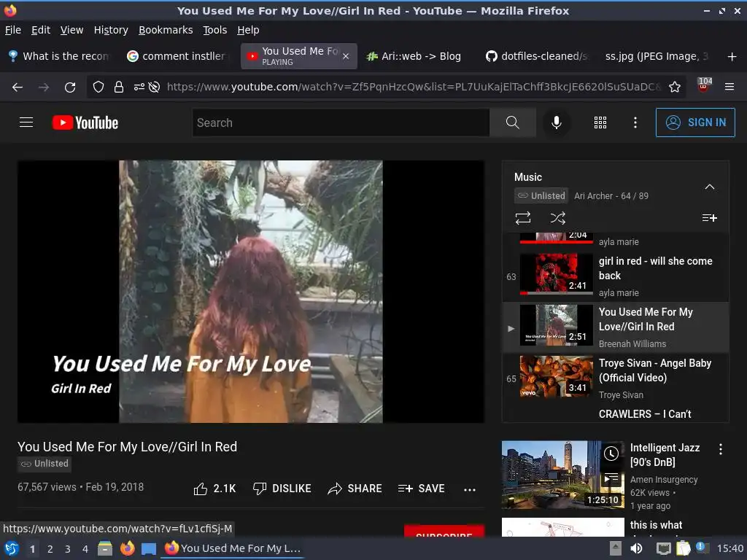The image size is (747, 560).
Task: Go back with the browser back arrow
Action: (x=18, y=87)
